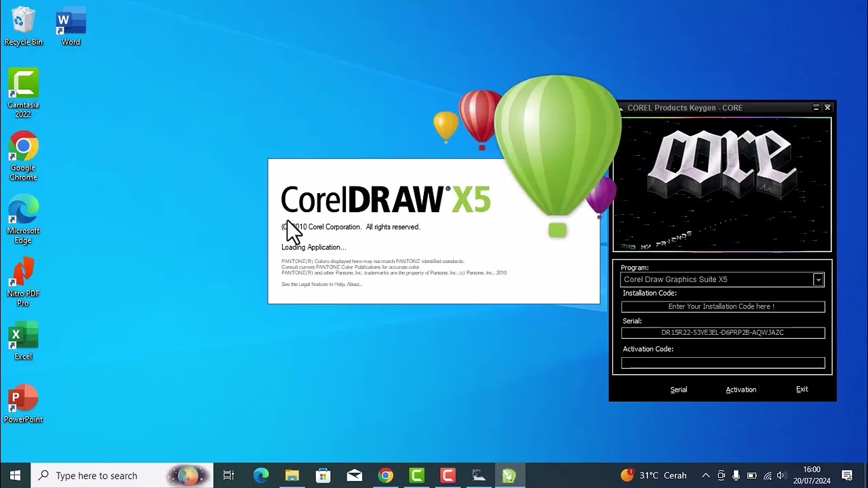Click the Activation button in keygen window
The height and width of the screenshot is (488, 868).
coord(741,390)
